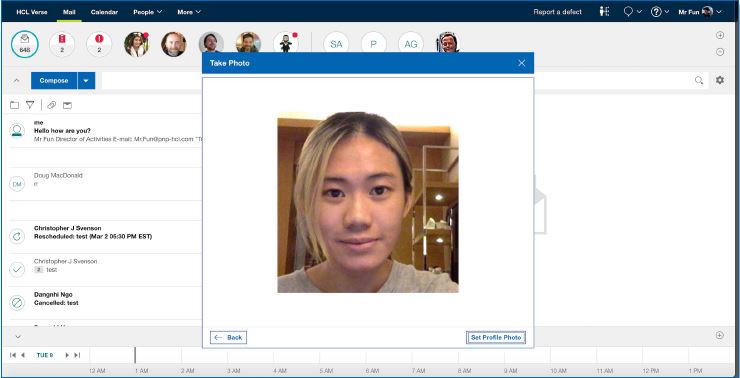
Task: Go to the next day in calendar bar
Action: pos(67,355)
